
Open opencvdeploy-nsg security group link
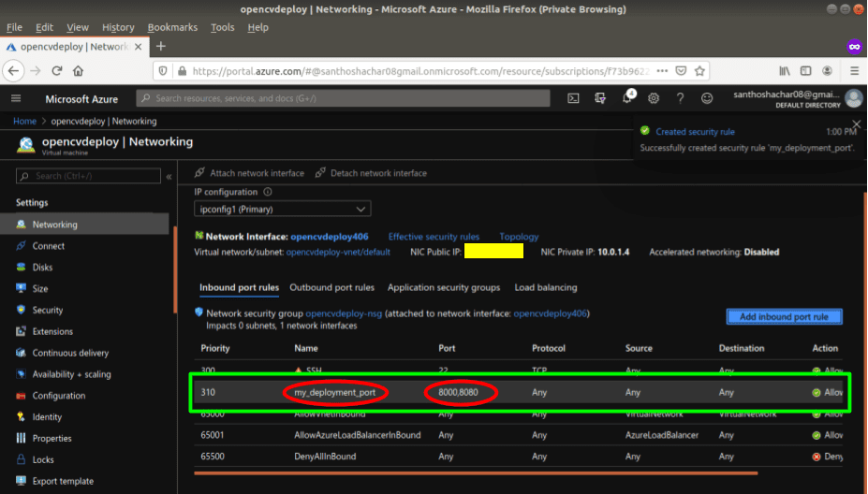click(344, 313)
